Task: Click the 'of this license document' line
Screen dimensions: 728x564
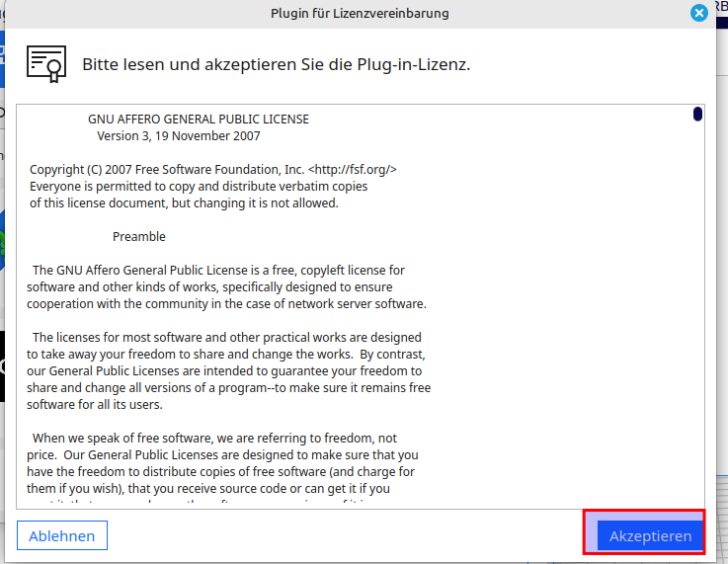Action: click(184, 202)
